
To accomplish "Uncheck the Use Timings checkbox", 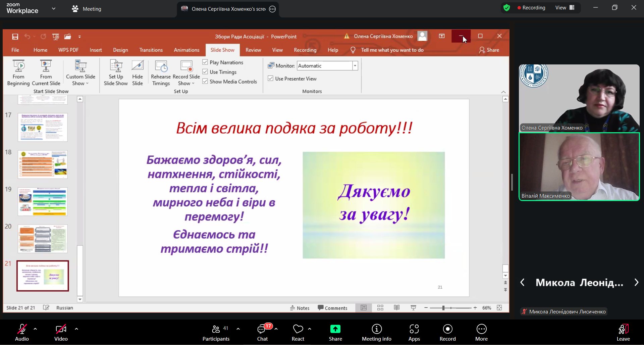I will (x=205, y=72).
